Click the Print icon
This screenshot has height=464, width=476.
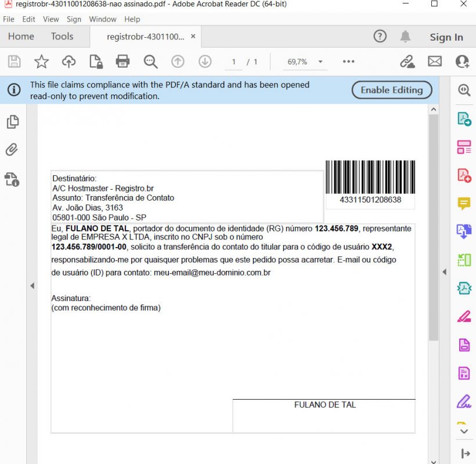[122, 61]
